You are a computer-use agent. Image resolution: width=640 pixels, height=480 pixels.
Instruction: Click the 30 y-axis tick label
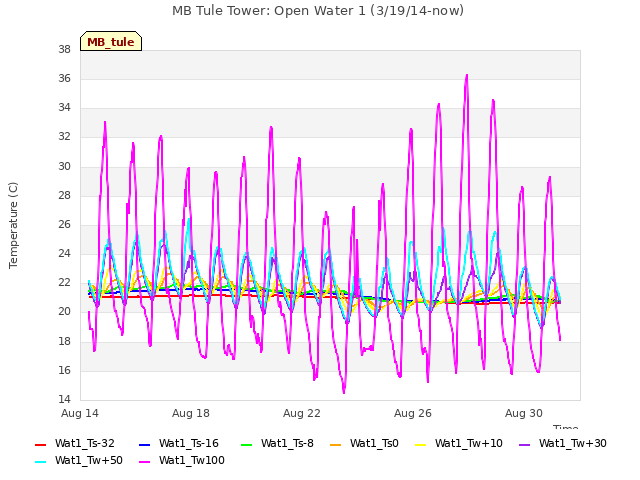pyautogui.click(x=64, y=167)
